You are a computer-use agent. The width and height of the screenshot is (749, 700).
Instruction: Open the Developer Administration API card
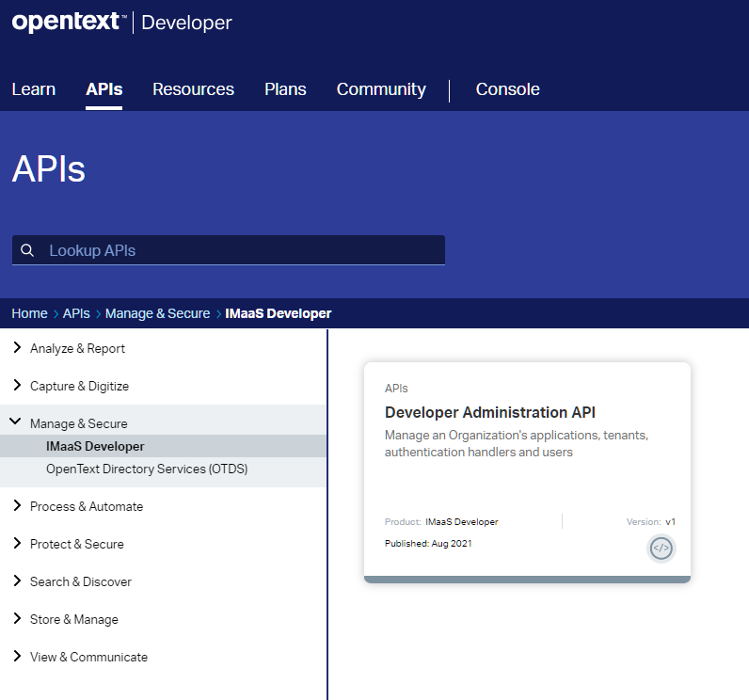[x=489, y=412]
